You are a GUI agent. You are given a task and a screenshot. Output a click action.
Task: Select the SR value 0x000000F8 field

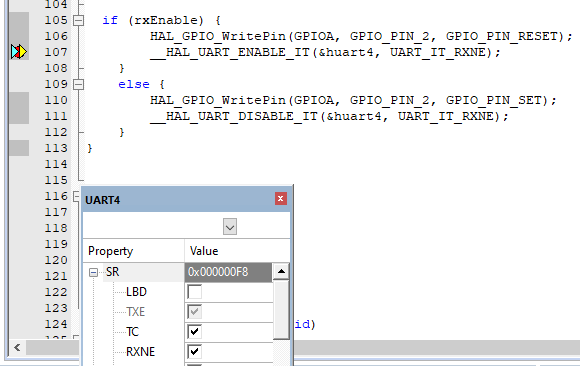pyautogui.click(x=228, y=272)
